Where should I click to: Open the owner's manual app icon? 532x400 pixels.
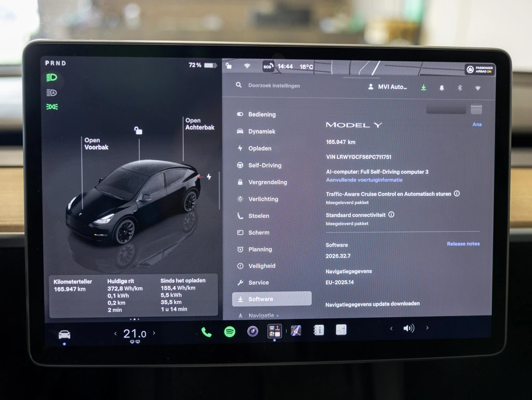318,330
